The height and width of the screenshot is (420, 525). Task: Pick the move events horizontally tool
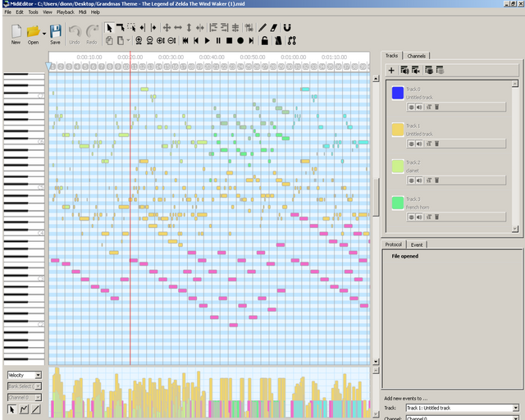point(178,27)
